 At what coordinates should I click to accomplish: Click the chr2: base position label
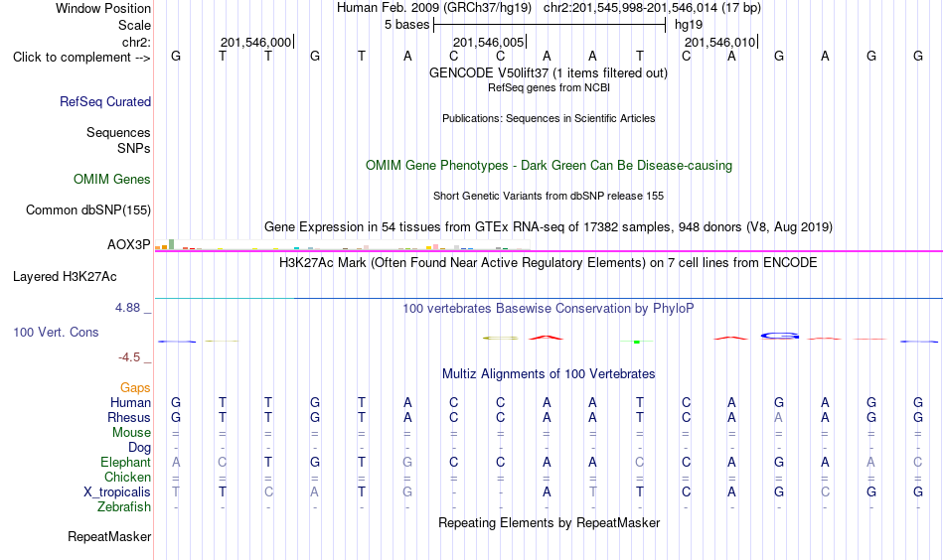[137, 42]
